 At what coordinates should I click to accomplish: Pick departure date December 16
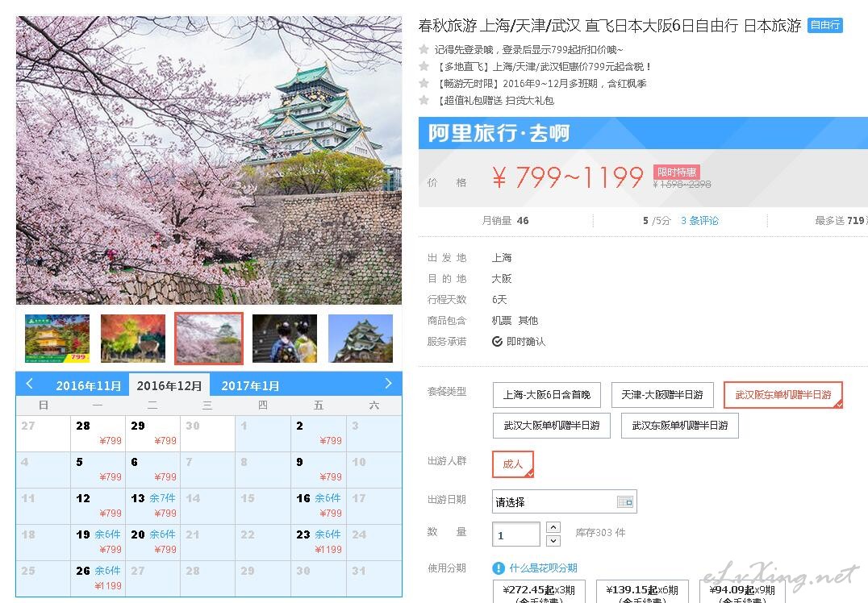tap(319, 506)
